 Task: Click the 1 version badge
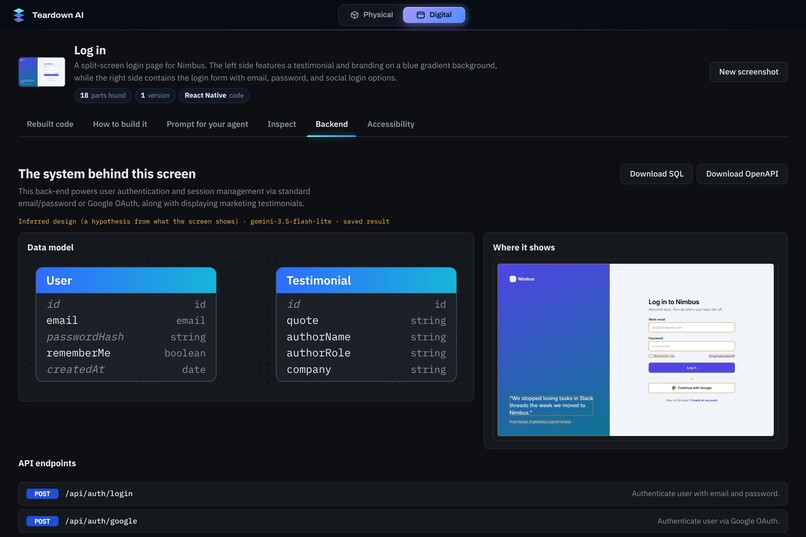[x=155, y=96]
